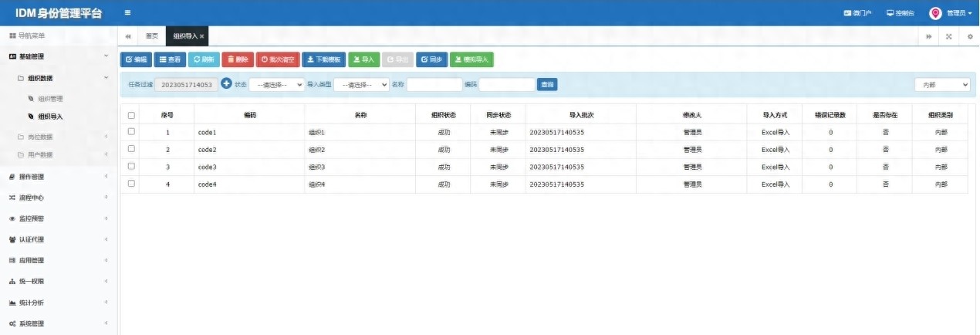Image resolution: width=980 pixels, height=335 pixels.
Task: Open the 状态 status dropdown
Action: 277,85
